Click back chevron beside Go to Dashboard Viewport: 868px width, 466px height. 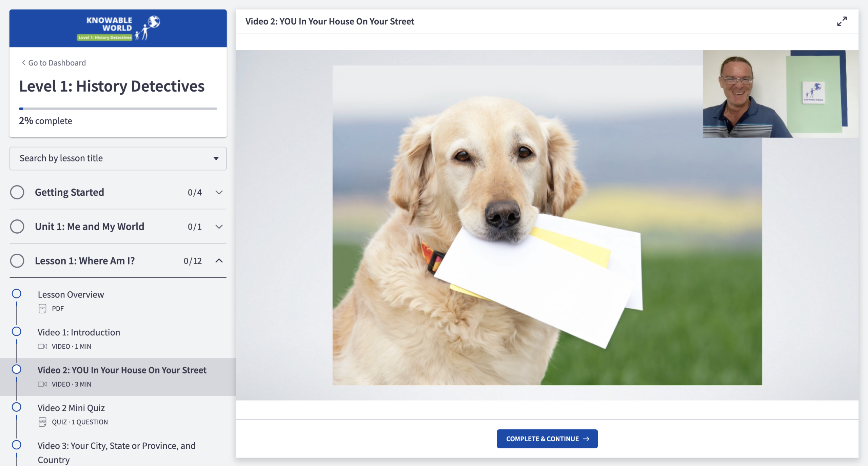(23, 63)
